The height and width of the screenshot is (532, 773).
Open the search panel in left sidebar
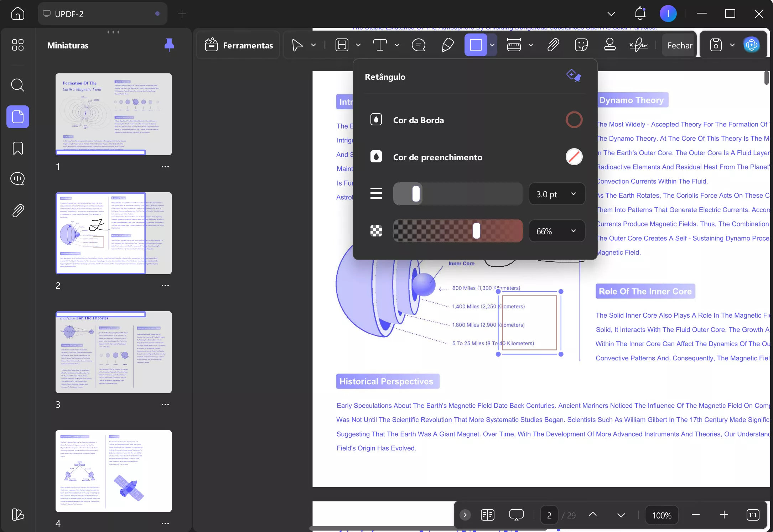click(x=17, y=85)
